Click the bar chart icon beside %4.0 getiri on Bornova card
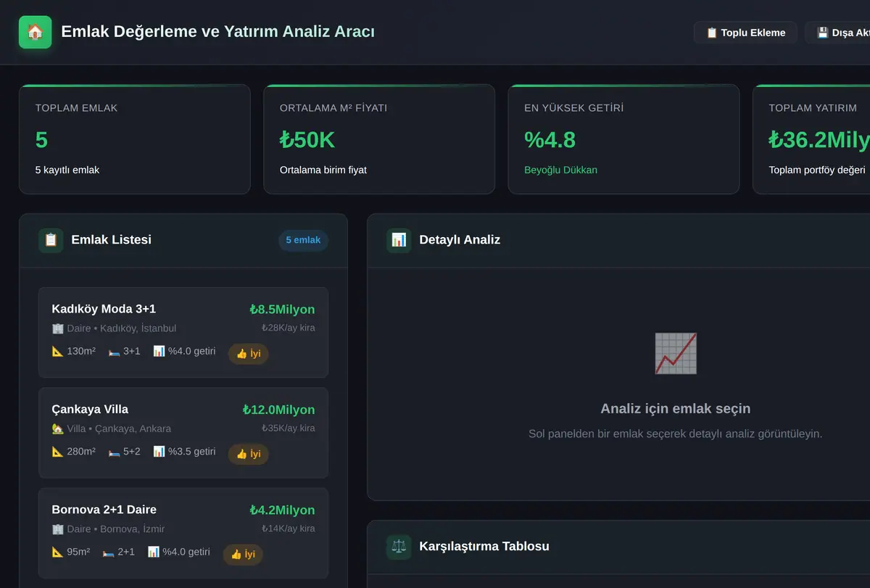 point(154,552)
